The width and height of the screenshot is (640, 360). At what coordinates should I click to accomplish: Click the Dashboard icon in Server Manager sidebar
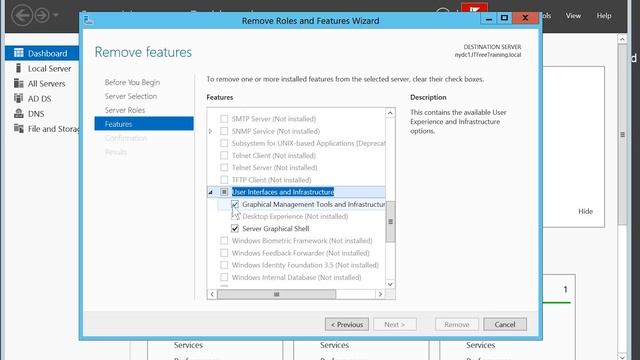[19, 53]
